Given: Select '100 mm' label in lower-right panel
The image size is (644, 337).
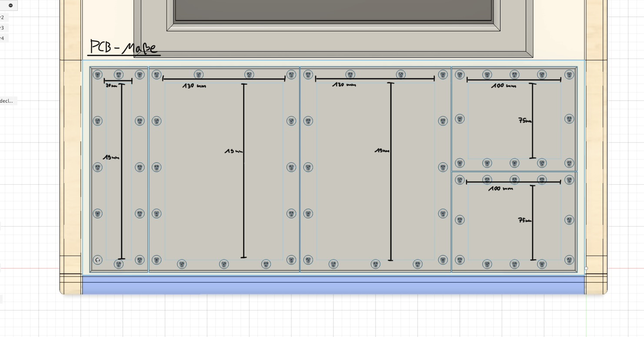Looking at the screenshot, I should (x=501, y=189).
